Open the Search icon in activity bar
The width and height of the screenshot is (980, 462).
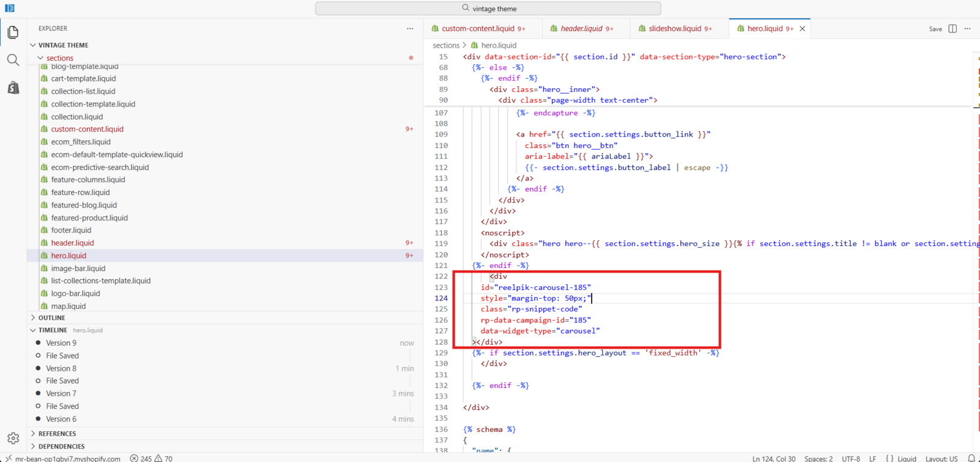tap(13, 60)
